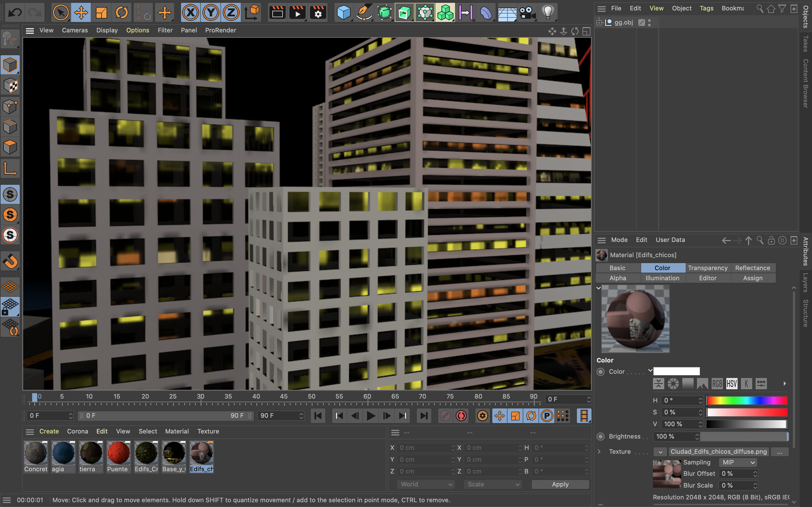The height and width of the screenshot is (507, 812).
Task: Click Ciudad_Edifs_chicos_diffuse.png texture button
Action: tap(718, 452)
